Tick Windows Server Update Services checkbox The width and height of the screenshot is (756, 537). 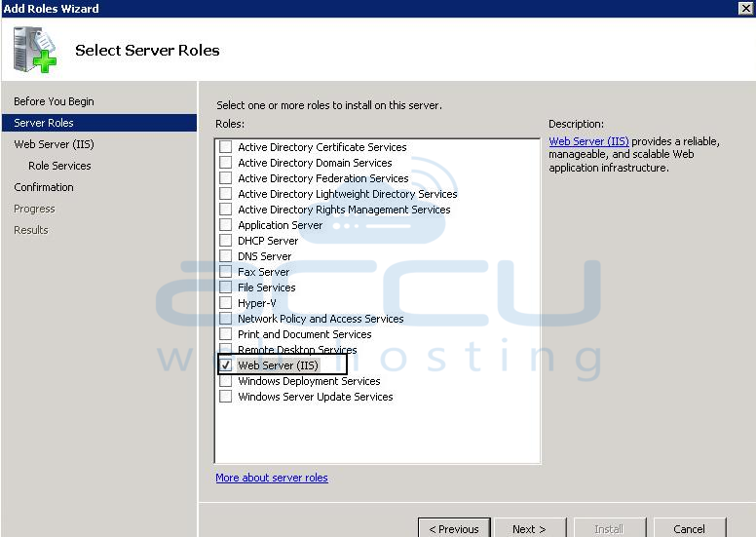pyautogui.click(x=225, y=396)
